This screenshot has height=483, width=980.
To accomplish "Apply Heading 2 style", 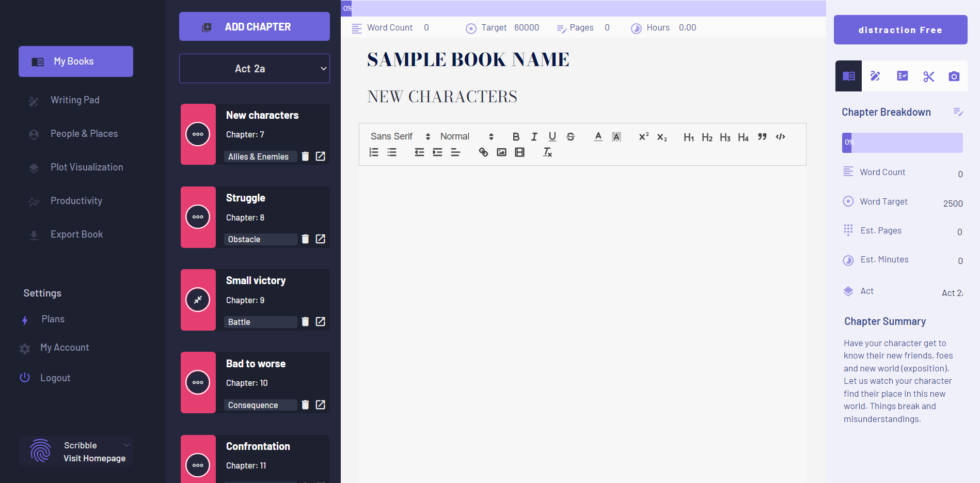I will (707, 137).
